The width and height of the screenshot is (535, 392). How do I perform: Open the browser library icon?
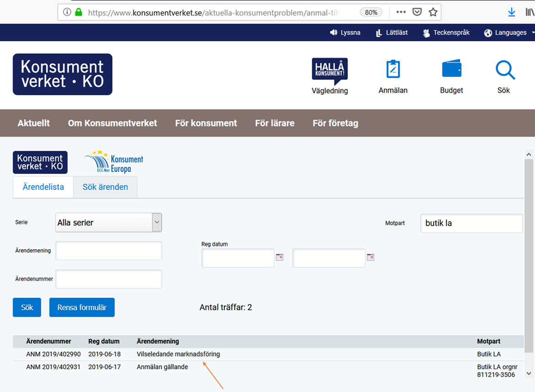point(530,12)
